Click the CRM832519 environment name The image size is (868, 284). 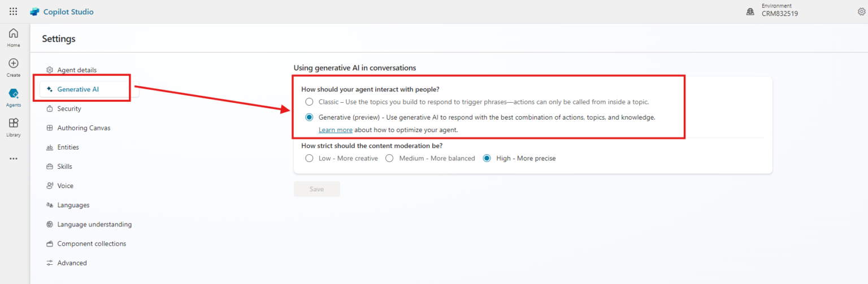point(780,14)
